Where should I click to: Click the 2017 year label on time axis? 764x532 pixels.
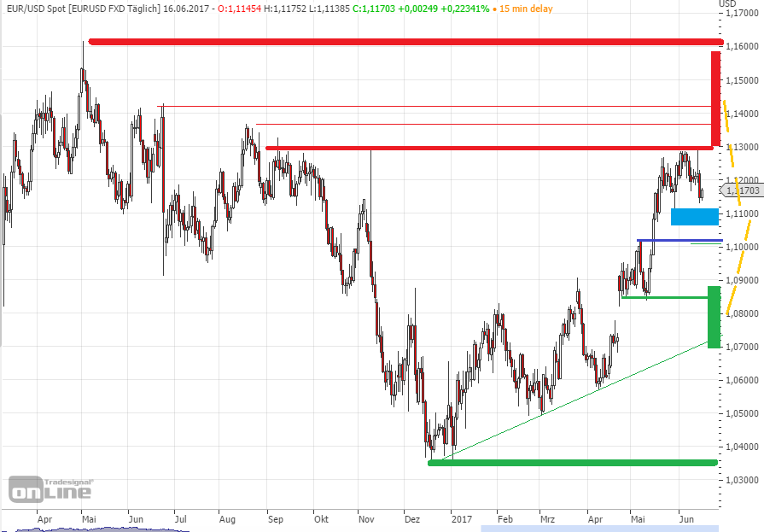(462, 519)
